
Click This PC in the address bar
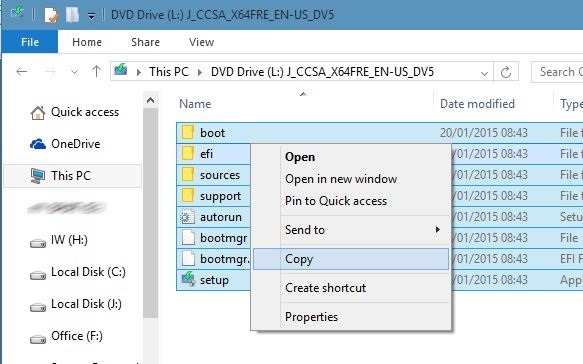tap(169, 72)
